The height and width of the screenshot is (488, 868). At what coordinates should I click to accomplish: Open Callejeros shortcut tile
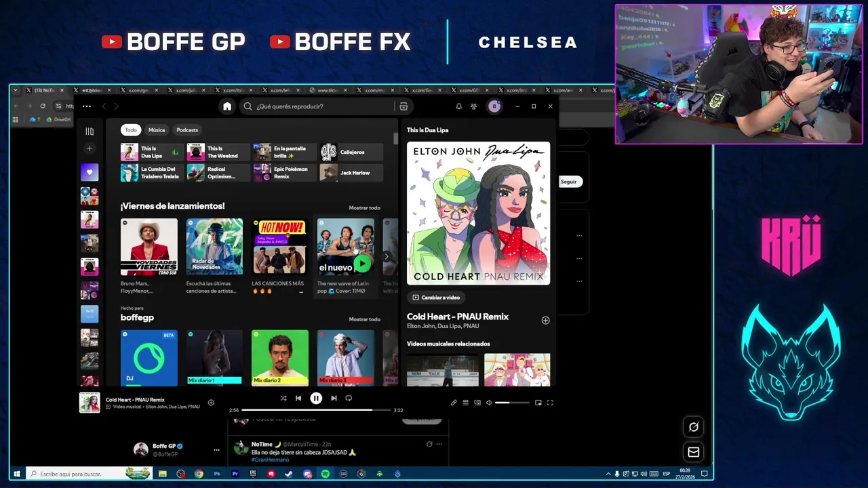[351, 152]
